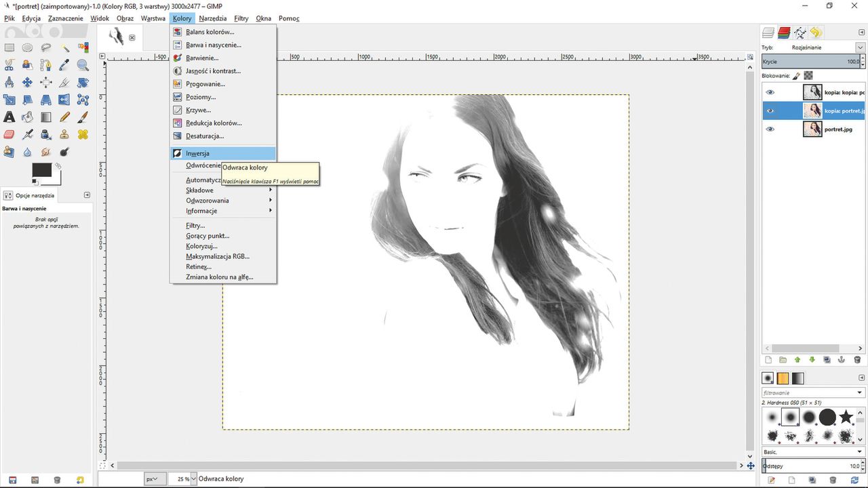This screenshot has width=868, height=488.
Task: Toggle lock pixels brush icon
Action: click(797, 76)
